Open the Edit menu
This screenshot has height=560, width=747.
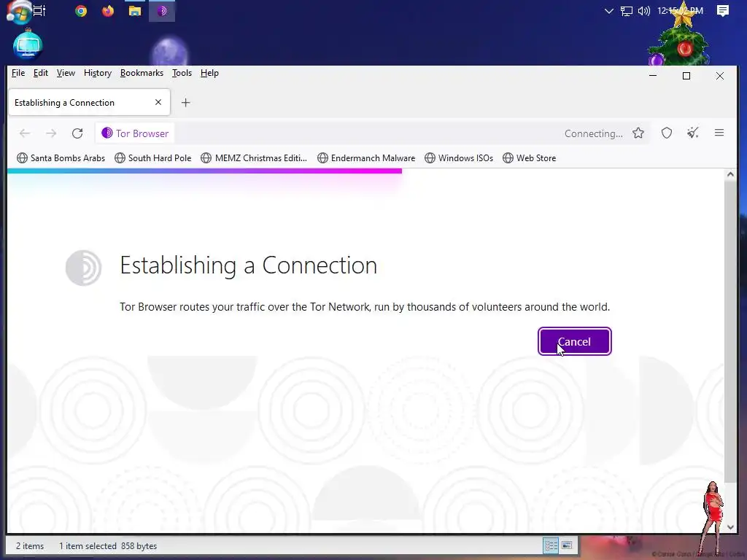tap(41, 73)
